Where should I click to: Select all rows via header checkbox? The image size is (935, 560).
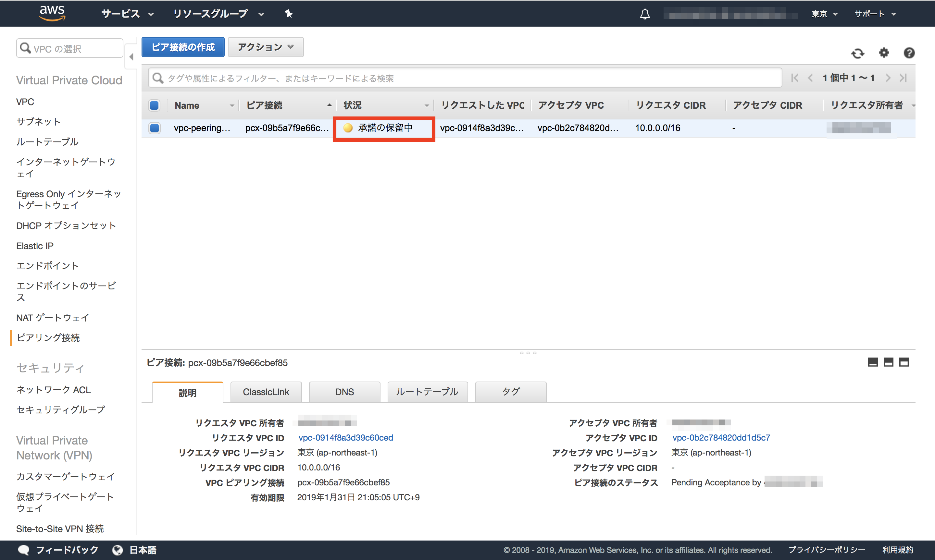(154, 105)
